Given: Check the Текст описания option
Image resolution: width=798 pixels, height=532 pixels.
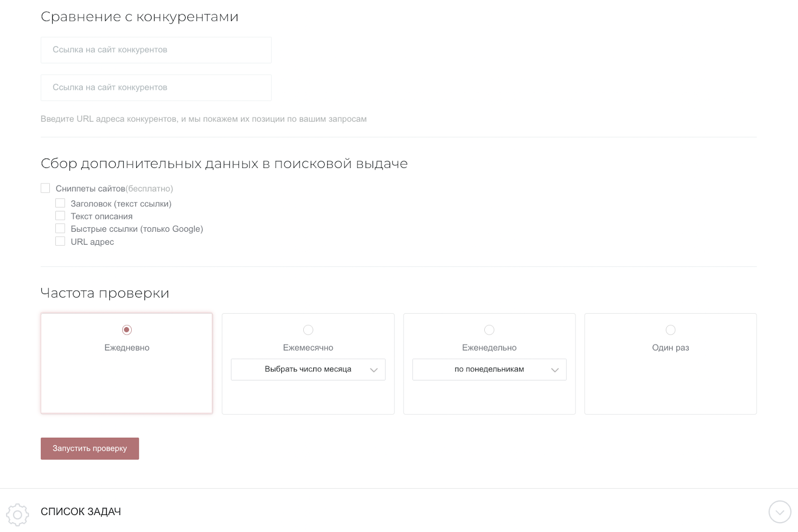Looking at the screenshot, I should tap(60, 215).
